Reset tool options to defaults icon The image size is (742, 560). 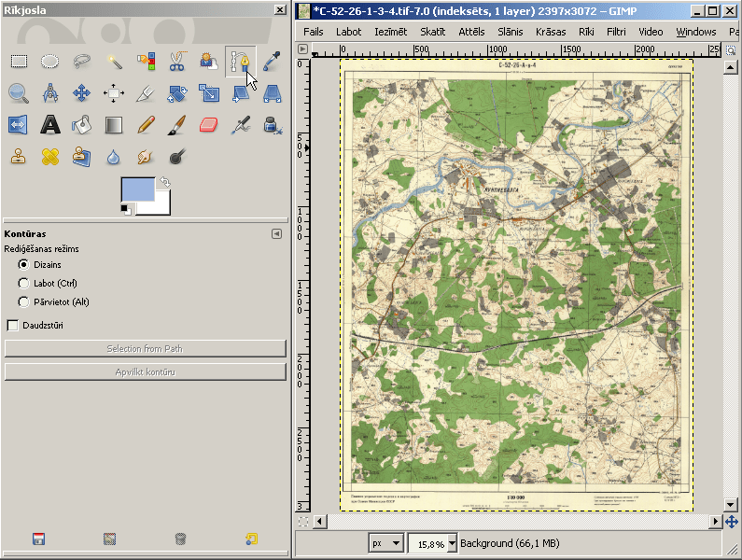click(251, 539)
